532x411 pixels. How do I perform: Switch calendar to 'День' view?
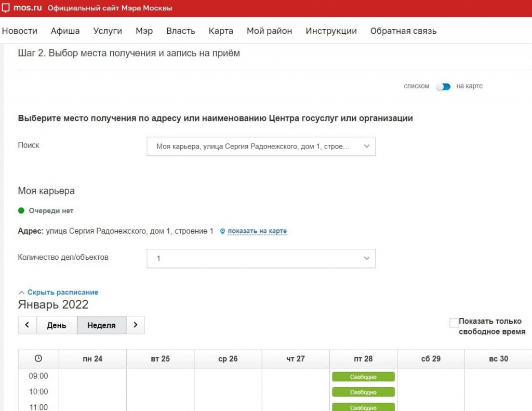(x=57, y=325)
